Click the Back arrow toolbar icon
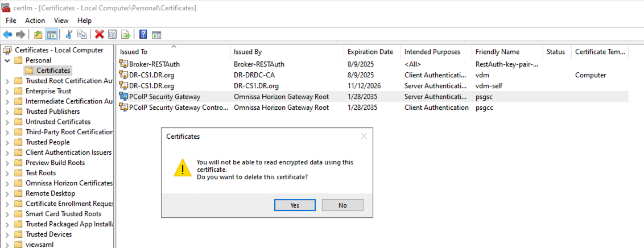Viewport: 644px width, 248px height. 7,34
